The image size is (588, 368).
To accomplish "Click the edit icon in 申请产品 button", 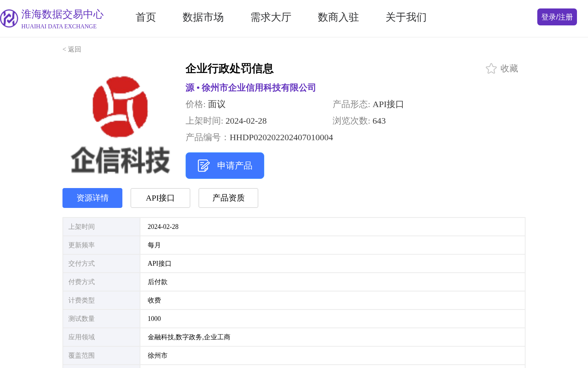I will pyautogui.click(x=204, y=166).
